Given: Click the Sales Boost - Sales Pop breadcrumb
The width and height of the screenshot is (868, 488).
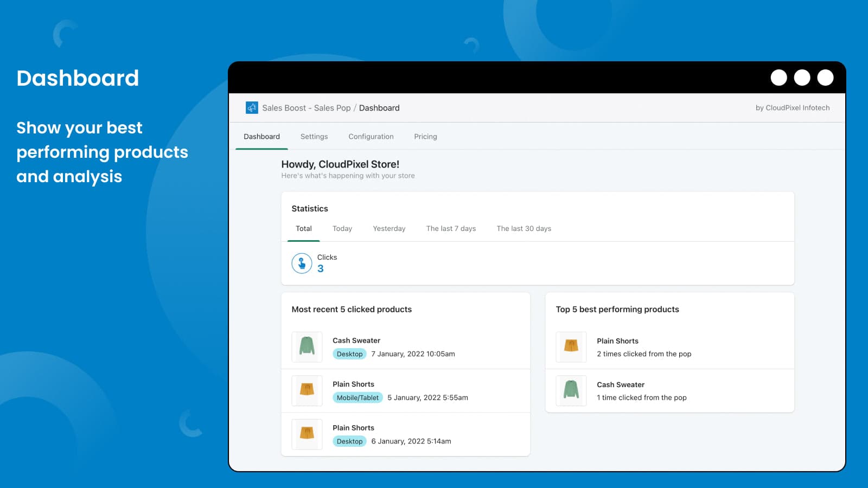Looking at the screenshot, I should point(307,108).
